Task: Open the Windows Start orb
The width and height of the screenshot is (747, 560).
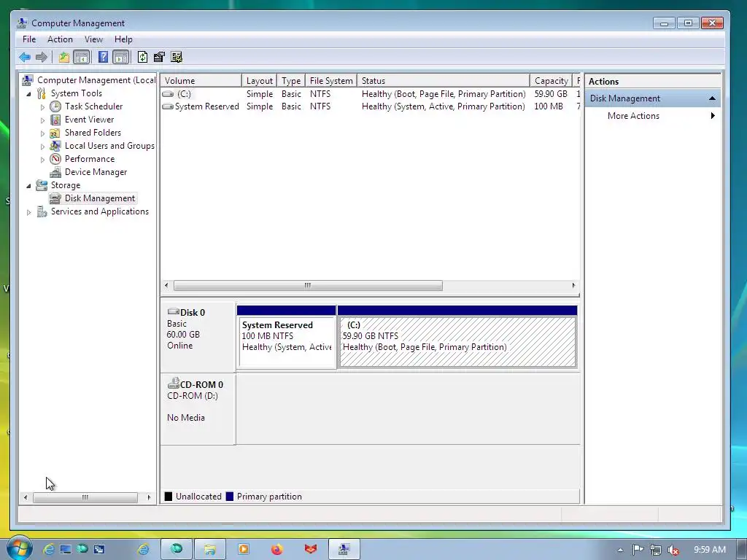Action: click(19, 548)
